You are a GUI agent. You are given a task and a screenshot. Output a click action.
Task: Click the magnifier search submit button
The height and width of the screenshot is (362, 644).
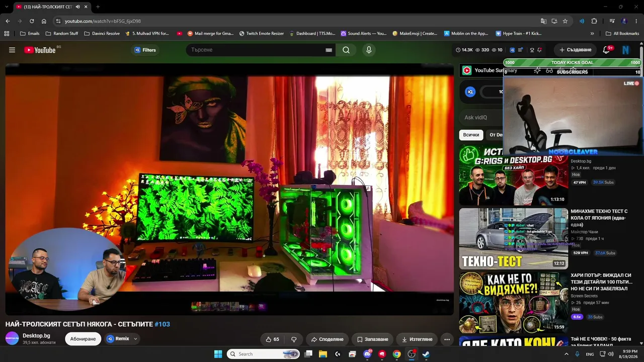coord(346,50)
